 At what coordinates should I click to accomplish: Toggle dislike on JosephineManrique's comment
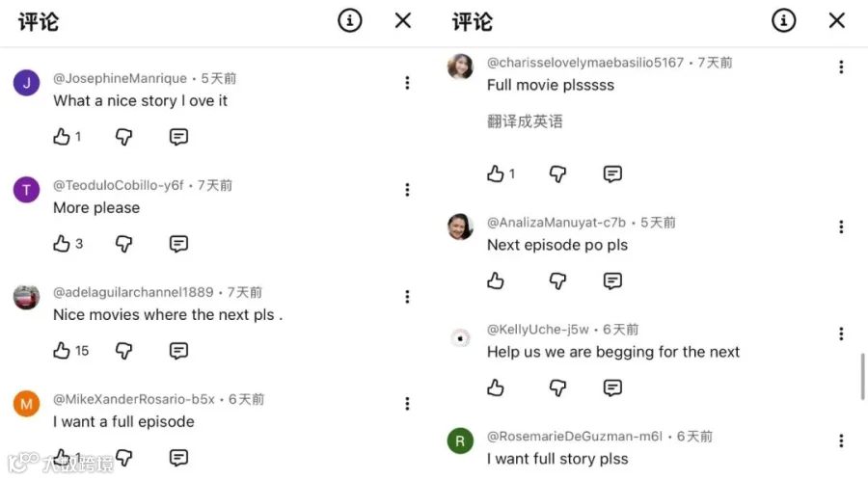[x=124, y=137]
